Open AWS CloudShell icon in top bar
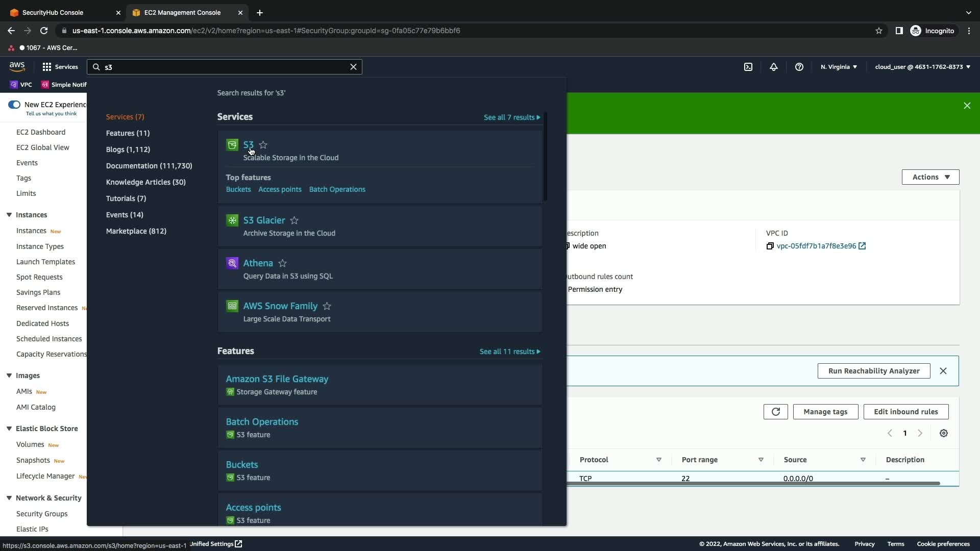This screenshot has height=551, width=980. (x=748, y=67)
